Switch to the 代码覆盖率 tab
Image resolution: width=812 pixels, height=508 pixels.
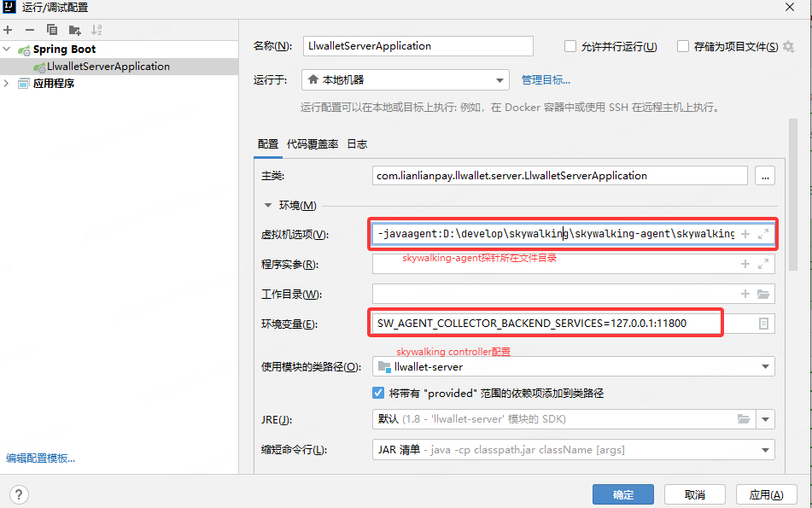[x=313, y=144]
